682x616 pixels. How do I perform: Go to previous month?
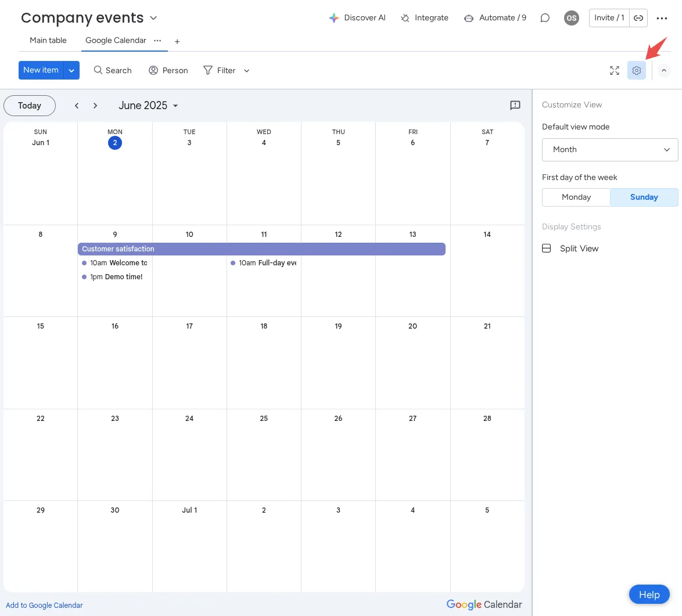(77, 106)
